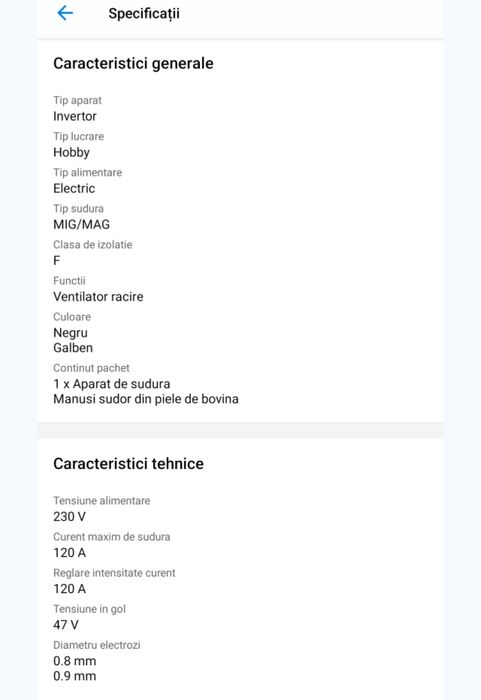Click the Clasa de izolatie label
The width and height of the screenshot is (481, 700).
92,245
